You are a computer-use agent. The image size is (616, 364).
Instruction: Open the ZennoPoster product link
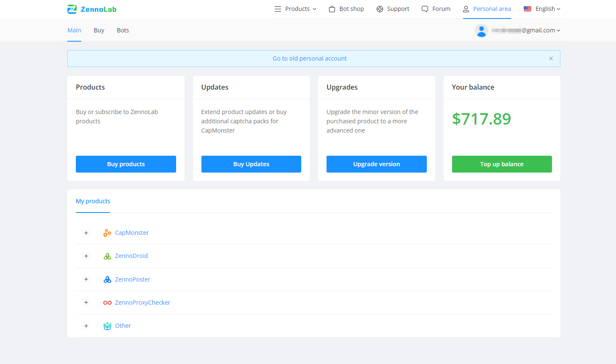tap(133, 279)
